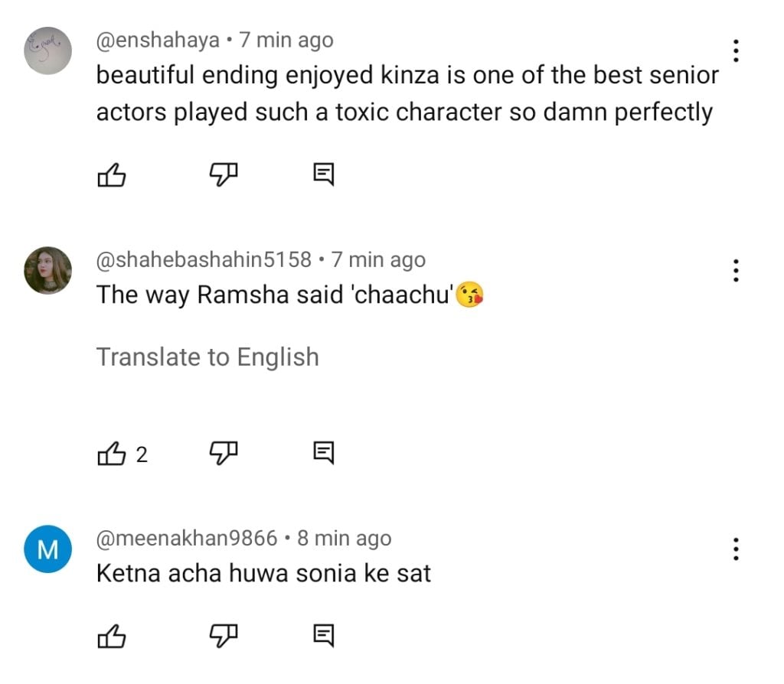The width and height of the screenshot is (784, 684).
Task: Click Translate to English link
Action: pyautogui.click(x=207, y=357)
